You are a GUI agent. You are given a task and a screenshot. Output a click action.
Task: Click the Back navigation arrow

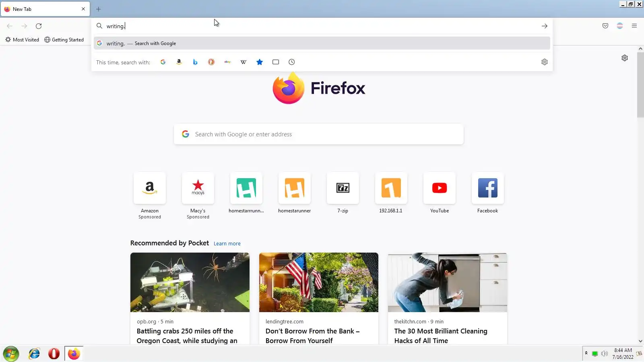[x=10, y=26]
